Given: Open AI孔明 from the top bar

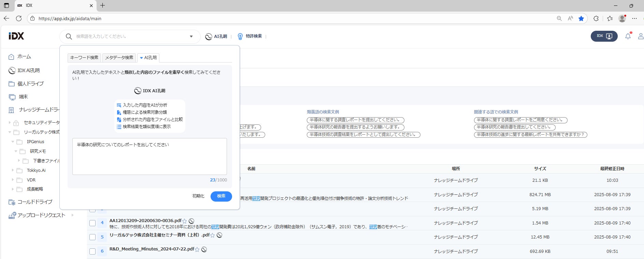Looking at the screenshot, I should pyautogui.click(x=216, y=37).
